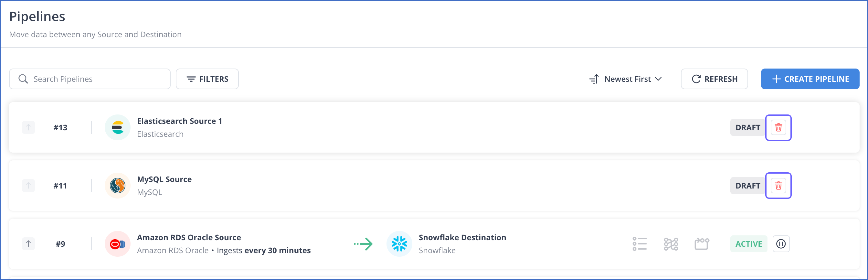Delete the MySQL Source draft pipeline
Image resolution: width=868 pixels, height=280 pixels.
(778, 186)
